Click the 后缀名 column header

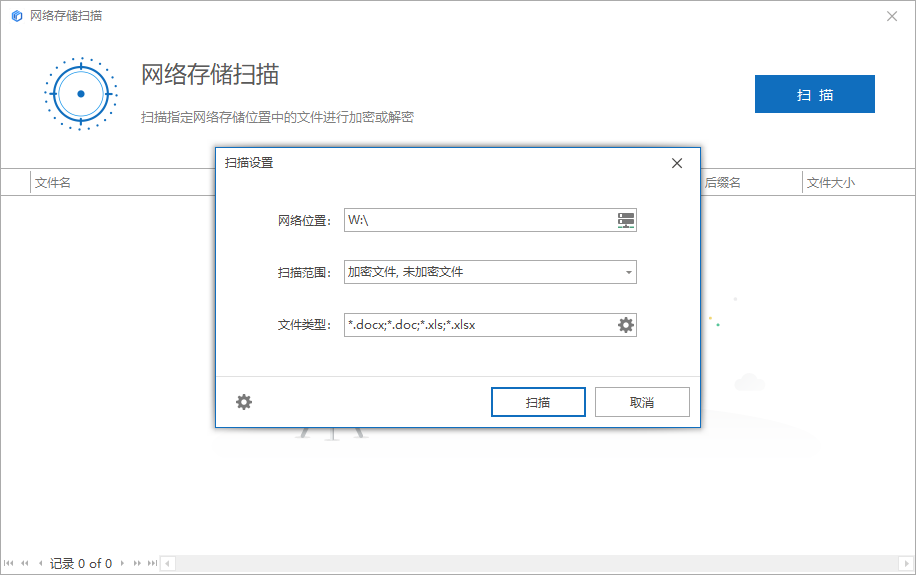coord(722,183)
